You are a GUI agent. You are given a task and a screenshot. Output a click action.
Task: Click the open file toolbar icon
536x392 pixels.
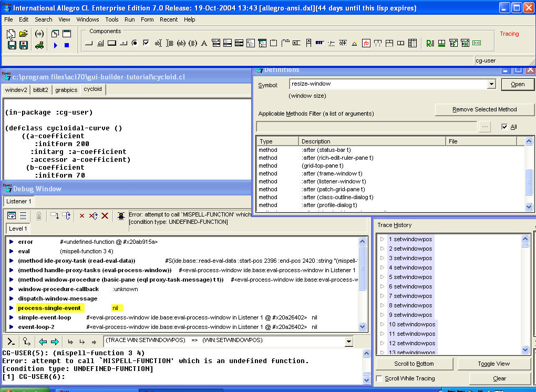click(x=24, y=33)
